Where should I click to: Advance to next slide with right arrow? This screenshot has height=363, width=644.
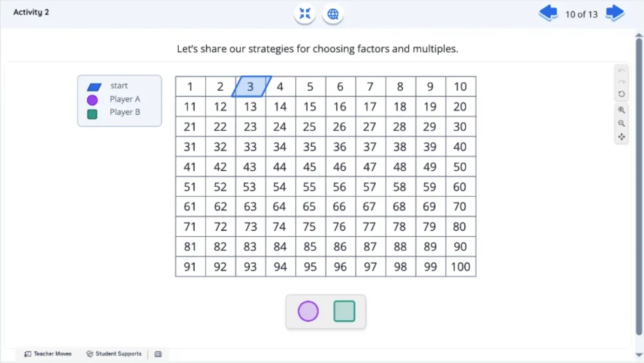615,13
